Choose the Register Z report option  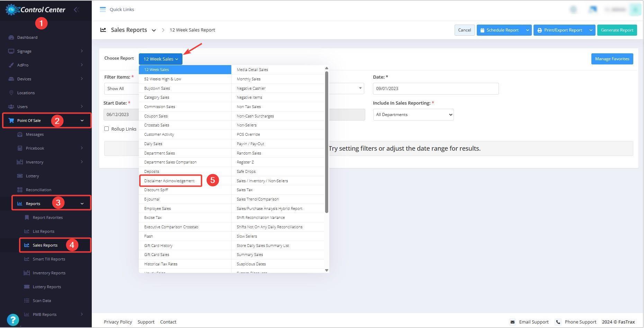pos(245,162)
